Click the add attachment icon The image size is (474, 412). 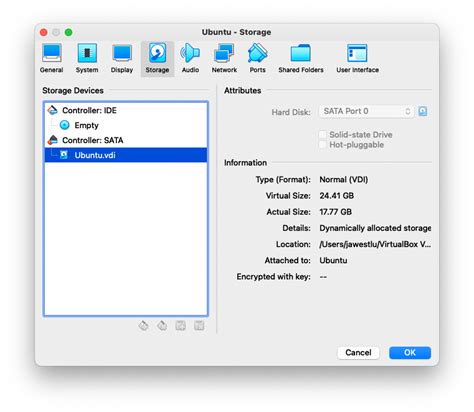tap(181, 326)
